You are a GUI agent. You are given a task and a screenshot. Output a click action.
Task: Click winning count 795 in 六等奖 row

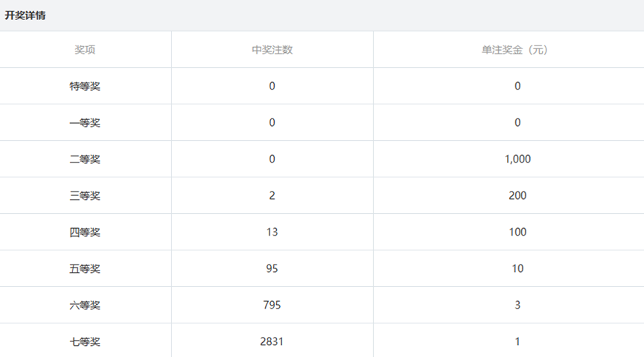pyautogui.click(x=272, y=306)
